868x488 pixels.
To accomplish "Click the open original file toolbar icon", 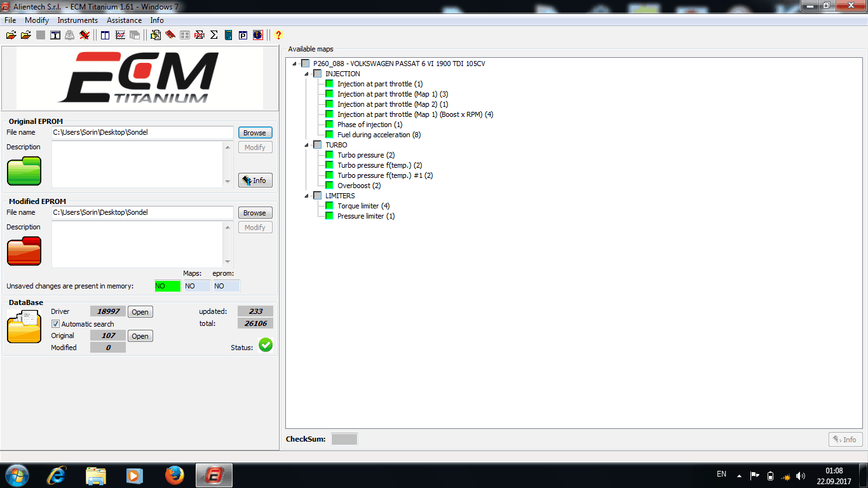I will click(x=11, y=35).
